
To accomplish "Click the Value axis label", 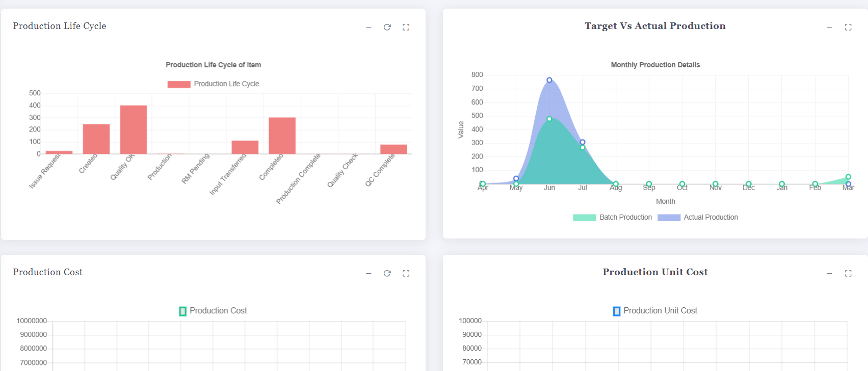I will pos(461,130).
